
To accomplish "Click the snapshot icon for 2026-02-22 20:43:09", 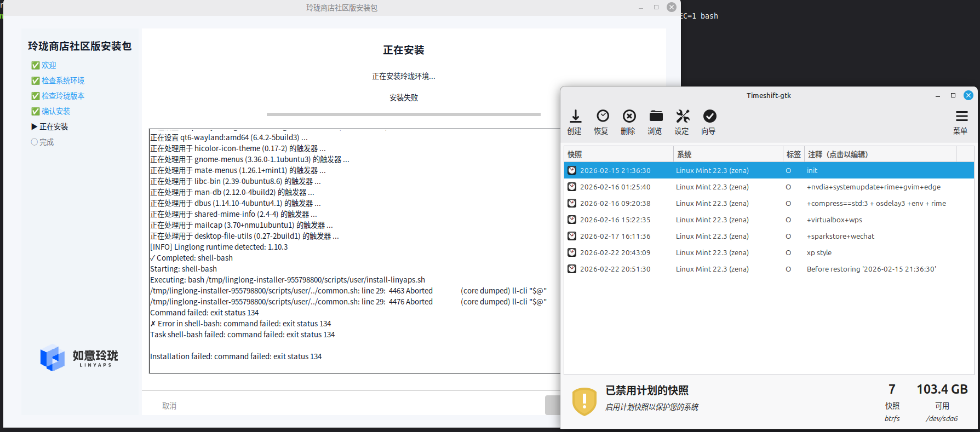I will [572, 252].
